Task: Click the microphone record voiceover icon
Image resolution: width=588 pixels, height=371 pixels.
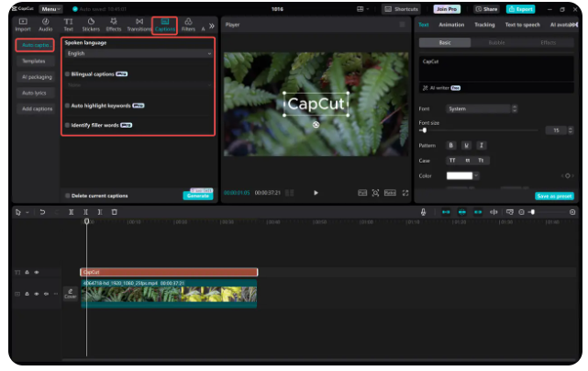Action: [x=423, y=212]
